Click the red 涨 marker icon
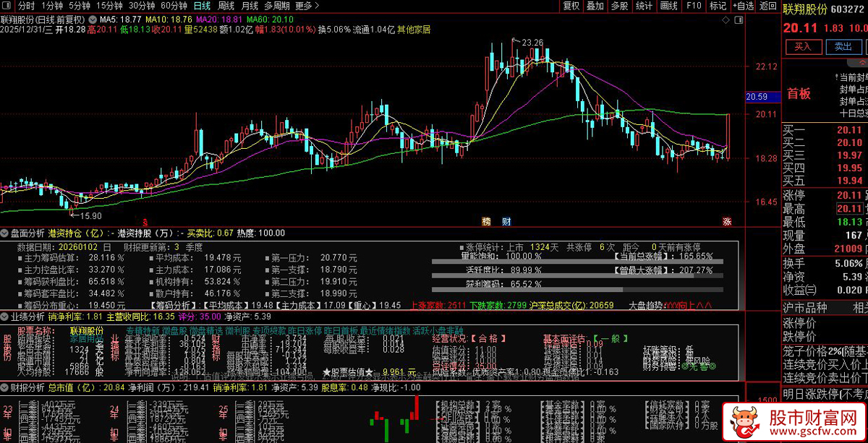Screen dimensions: 868x443 (x=726, y=220)
